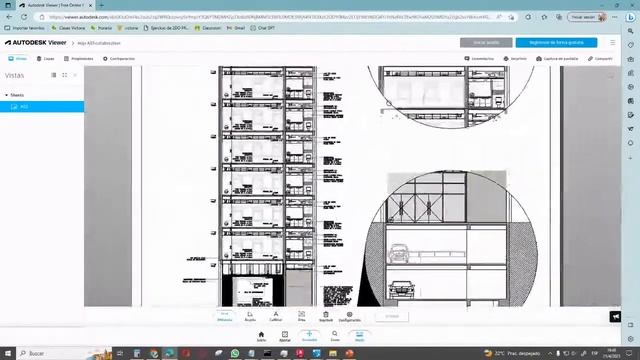
Task: Select the Distancia measure tool
Action: [x=224, y=316]
